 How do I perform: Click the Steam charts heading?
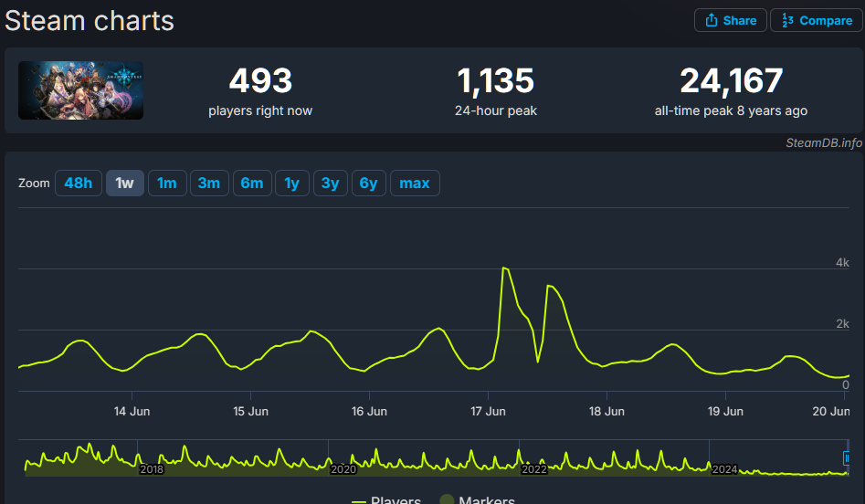click(x=90, y=21)
